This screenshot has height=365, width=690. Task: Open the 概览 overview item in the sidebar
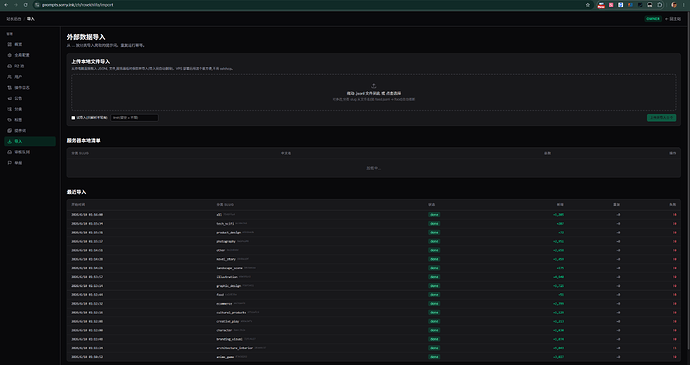29,44
